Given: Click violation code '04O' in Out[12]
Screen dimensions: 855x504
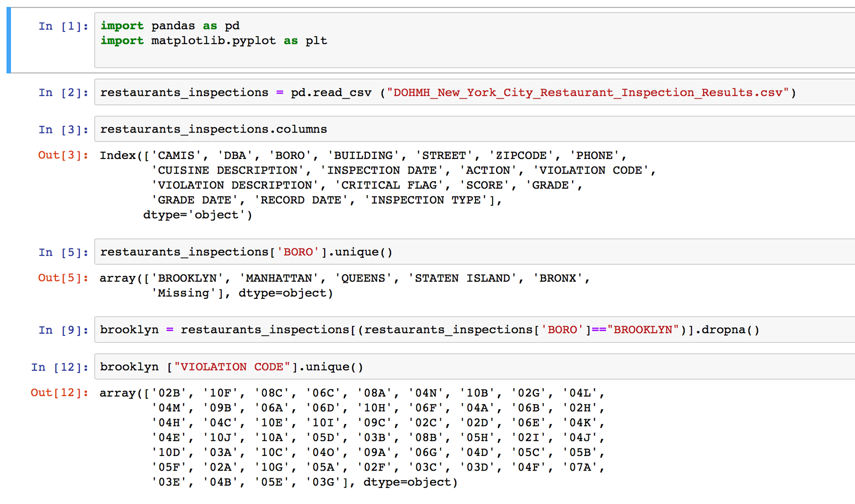Looking at the screenshot, I should 323,452.
